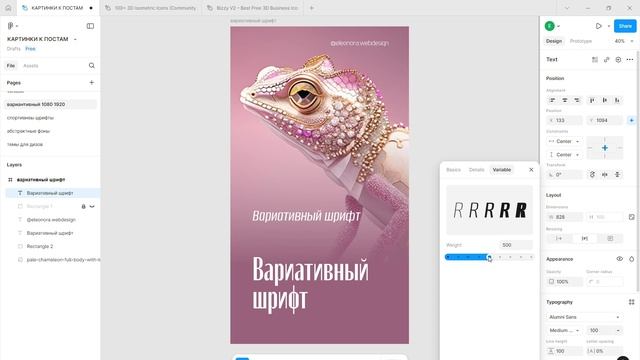Switch to the Basics tab in type panel
This screenshot has width=640, height=360.
(x=453, y=170)
